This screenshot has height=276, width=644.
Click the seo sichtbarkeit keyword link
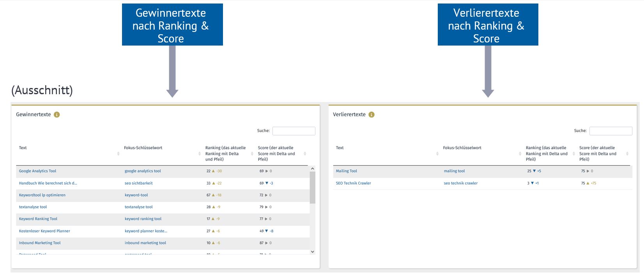point(138,183)
